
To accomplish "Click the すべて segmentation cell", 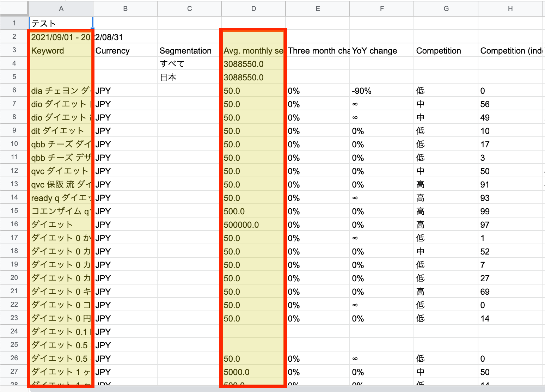I will [189, 64].
